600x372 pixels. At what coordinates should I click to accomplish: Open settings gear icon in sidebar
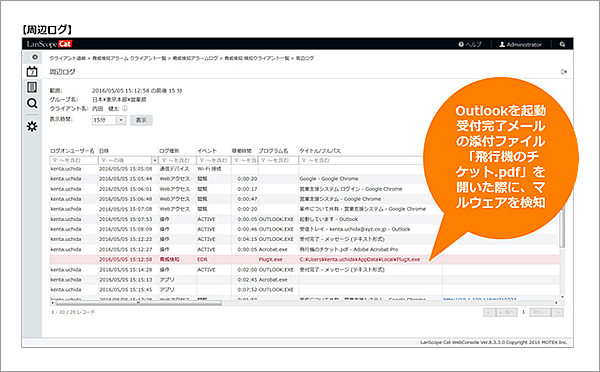tap(32, 126)
